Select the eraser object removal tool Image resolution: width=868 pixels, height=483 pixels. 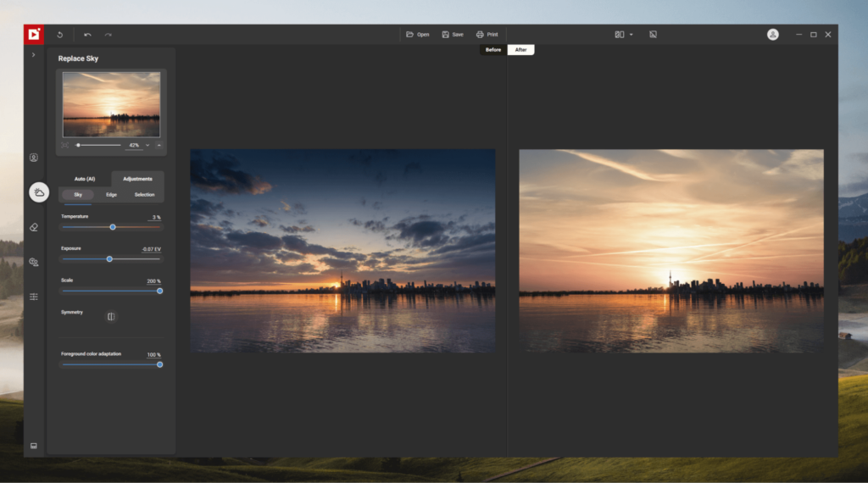tap(34, 227)
